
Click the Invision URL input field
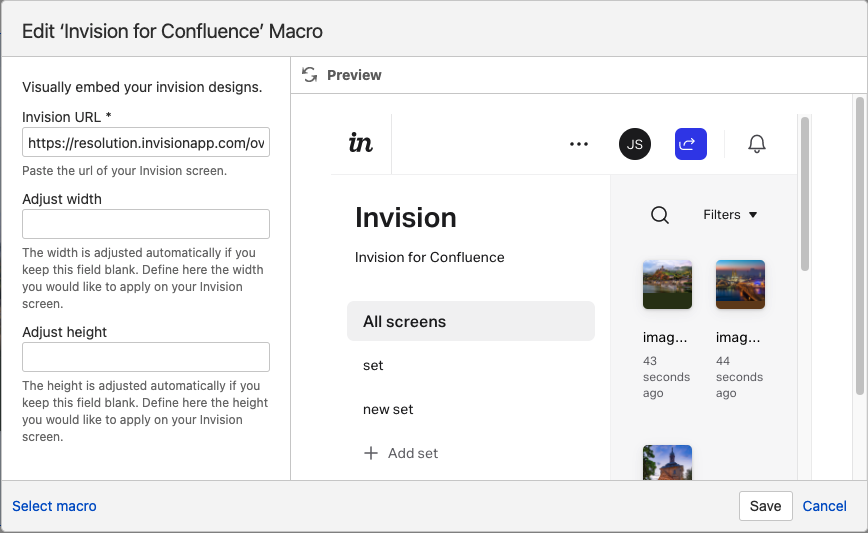(146, 143)
